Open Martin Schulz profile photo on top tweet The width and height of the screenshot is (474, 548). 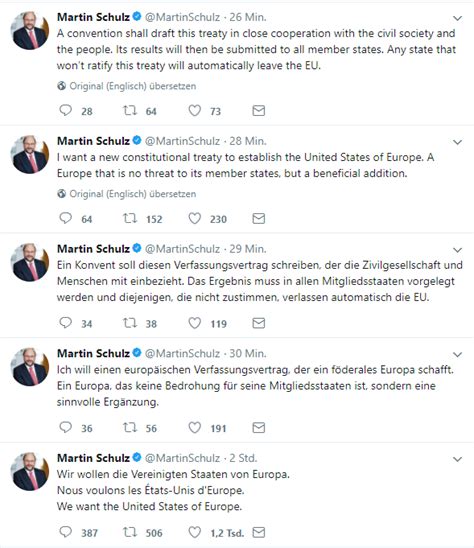click(x=30, y=30)
